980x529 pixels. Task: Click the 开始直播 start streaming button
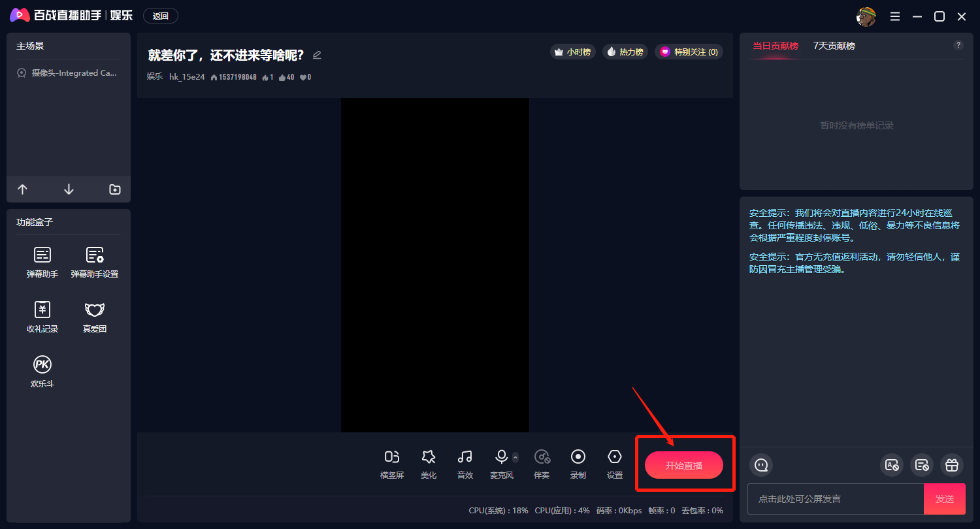(684, 465)
